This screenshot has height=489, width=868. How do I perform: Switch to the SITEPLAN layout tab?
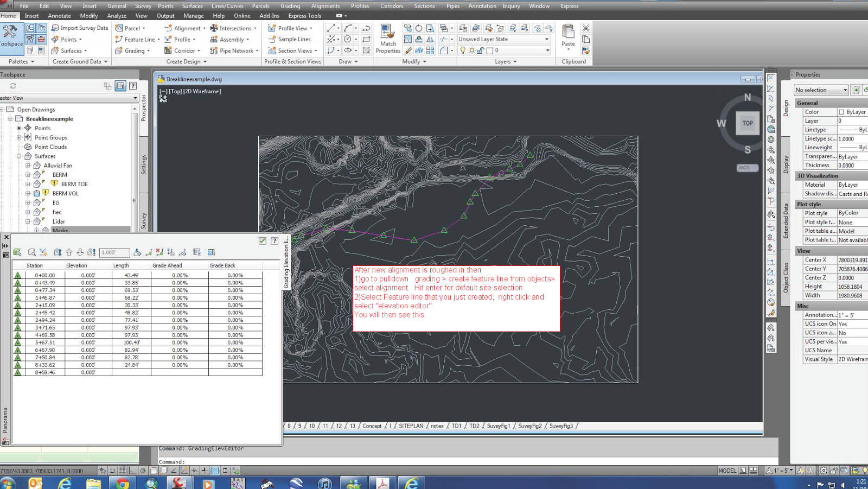[x=411, y=426]
